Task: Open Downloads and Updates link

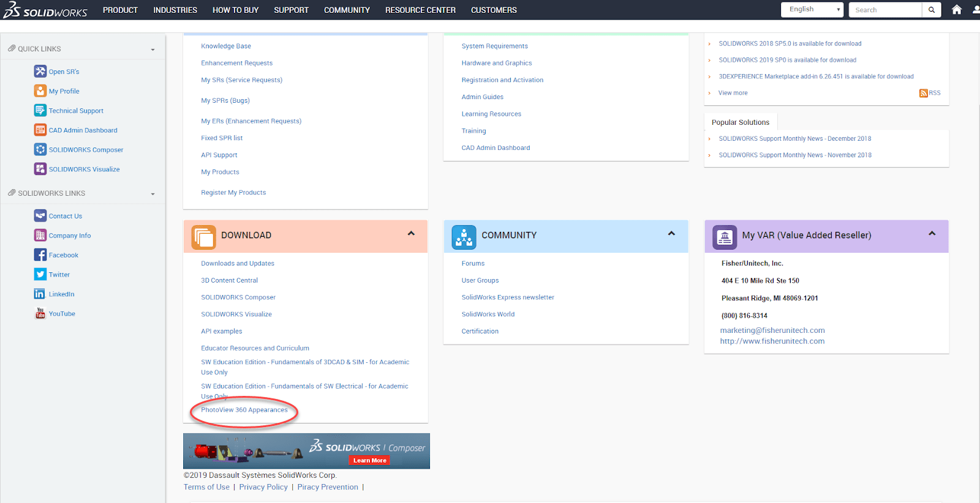Action: (x=238, y=263)
